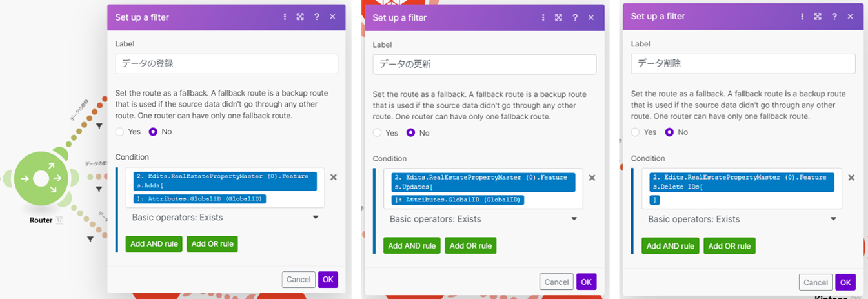The height and width of the screenshot is (299, 868).
Task: Open Basic operators dropdown in データの登録 dialog
Action: pyautogui.click(x=226, y=218)
